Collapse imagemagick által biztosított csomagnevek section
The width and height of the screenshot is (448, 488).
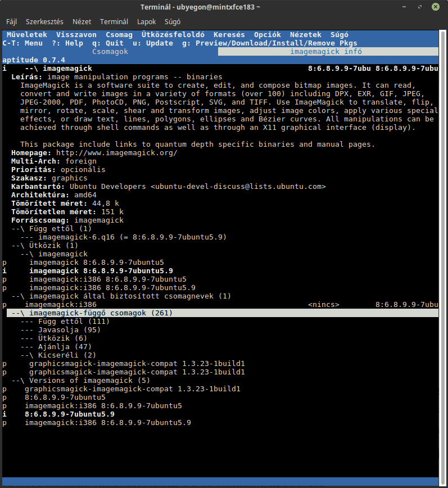pos(121,296)
